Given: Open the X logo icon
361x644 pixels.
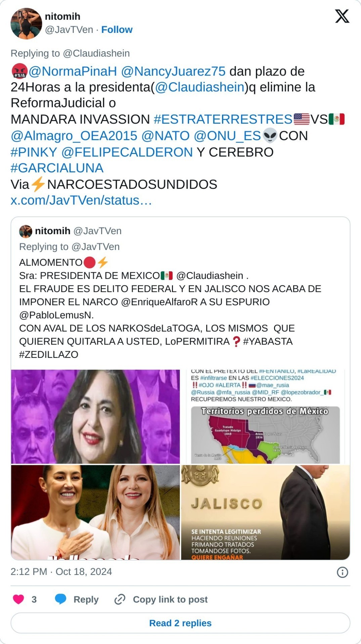Looking at the screenshot, I should point(342,16).
